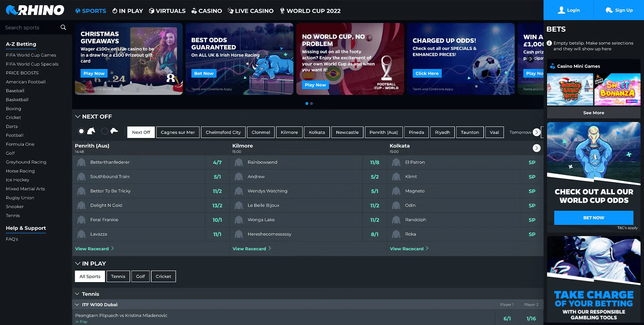
Task: Collapse the ITF W100 Dubai tournament
Action: (77, 305)
